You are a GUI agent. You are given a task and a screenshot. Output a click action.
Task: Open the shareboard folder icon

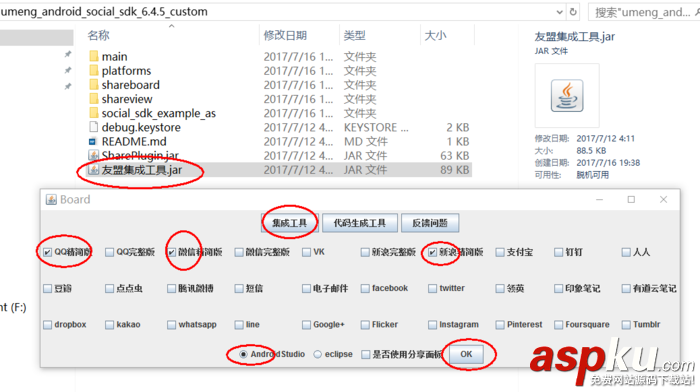click(94, 85)
